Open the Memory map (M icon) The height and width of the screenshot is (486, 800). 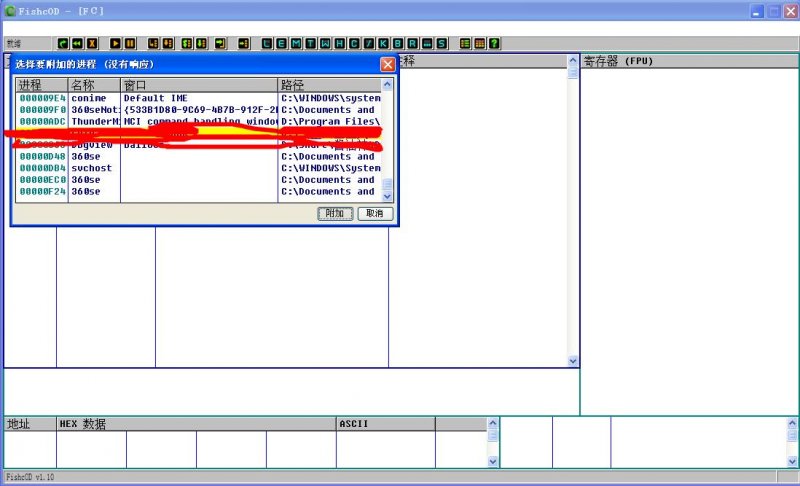tap(296, 43)
